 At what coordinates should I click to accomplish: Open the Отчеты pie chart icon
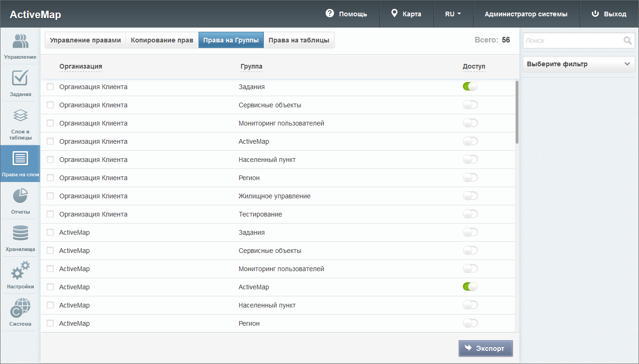[20, 201]
